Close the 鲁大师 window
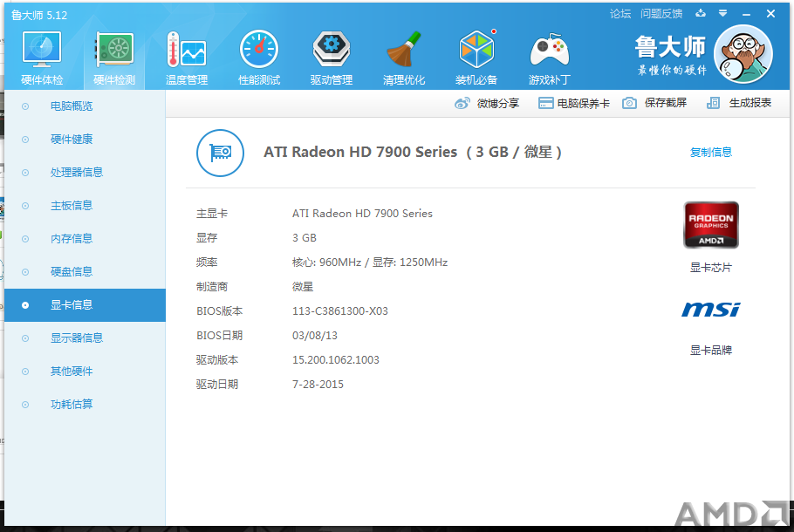794x532 pixels. tap(770, 14)
